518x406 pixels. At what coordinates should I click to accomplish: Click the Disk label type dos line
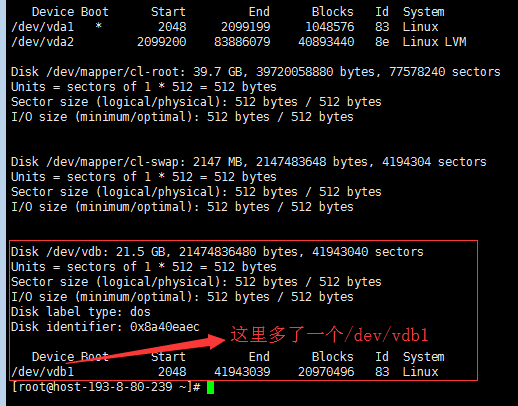[x=81, y=312]
